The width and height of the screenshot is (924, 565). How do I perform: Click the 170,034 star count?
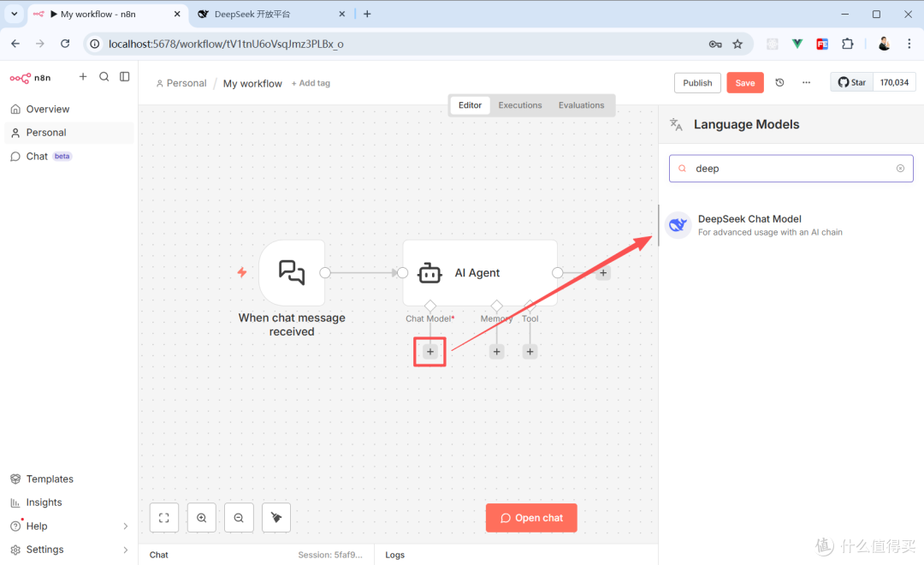click(895, 82)
